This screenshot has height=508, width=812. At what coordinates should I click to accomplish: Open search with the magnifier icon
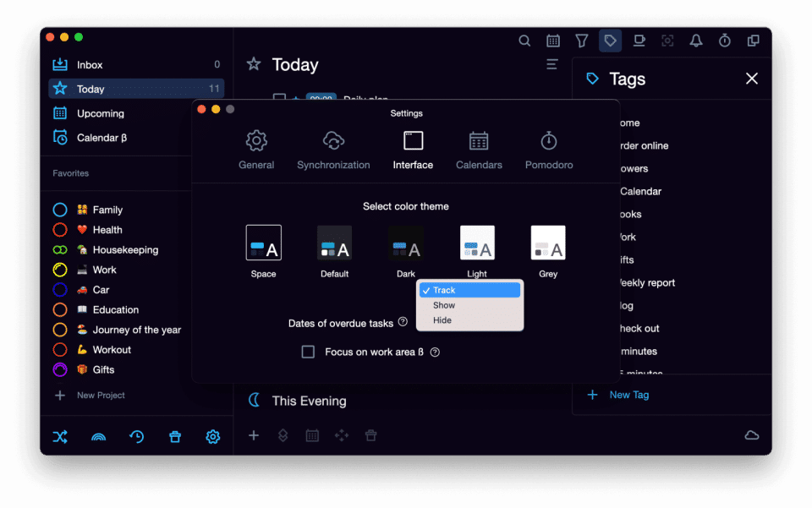(524, 41)
